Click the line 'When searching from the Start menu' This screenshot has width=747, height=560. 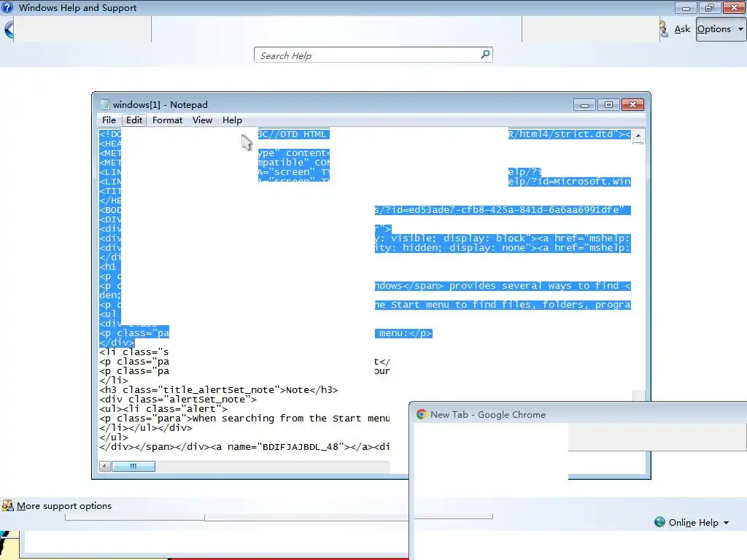244,419
